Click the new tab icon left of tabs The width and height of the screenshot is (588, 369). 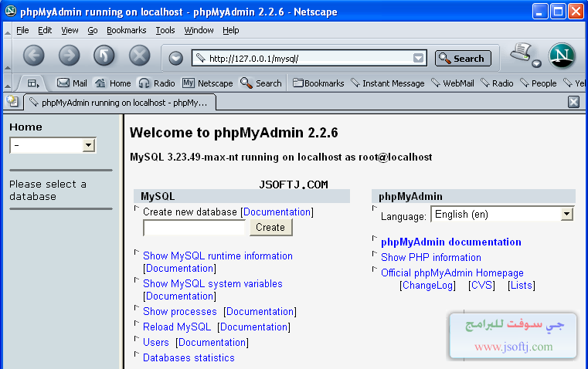click(12, 101)
